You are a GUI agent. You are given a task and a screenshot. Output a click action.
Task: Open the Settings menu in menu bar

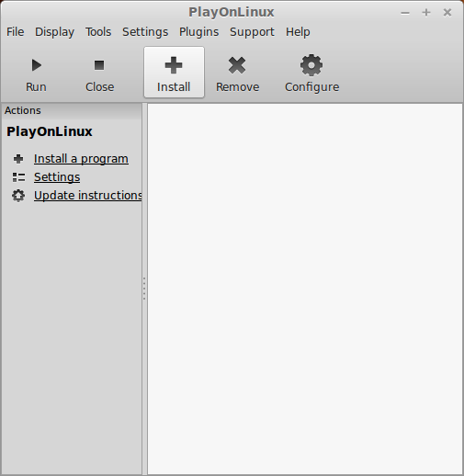point(145,32)
